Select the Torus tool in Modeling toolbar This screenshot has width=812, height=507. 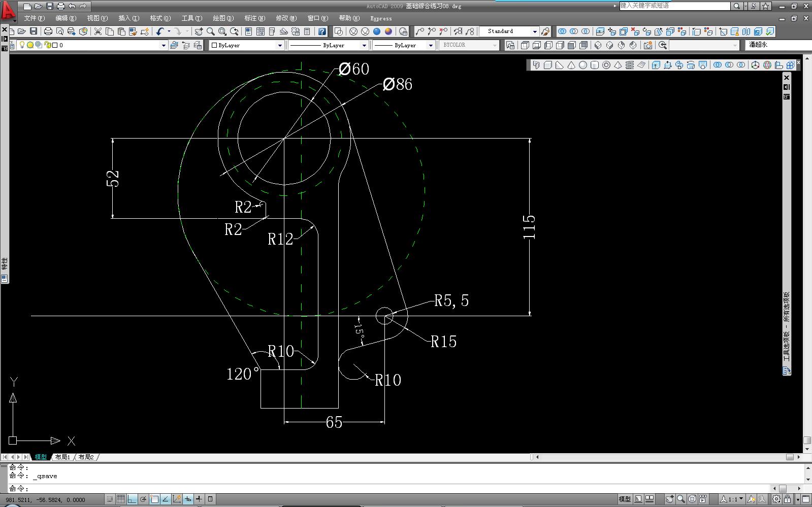tap(606, 65)
